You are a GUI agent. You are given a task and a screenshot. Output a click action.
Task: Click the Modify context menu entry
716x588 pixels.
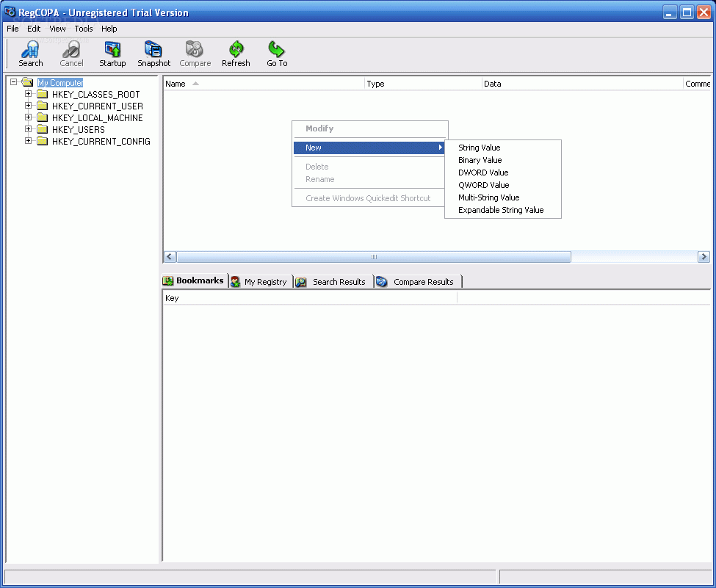(x=370, y=128)
